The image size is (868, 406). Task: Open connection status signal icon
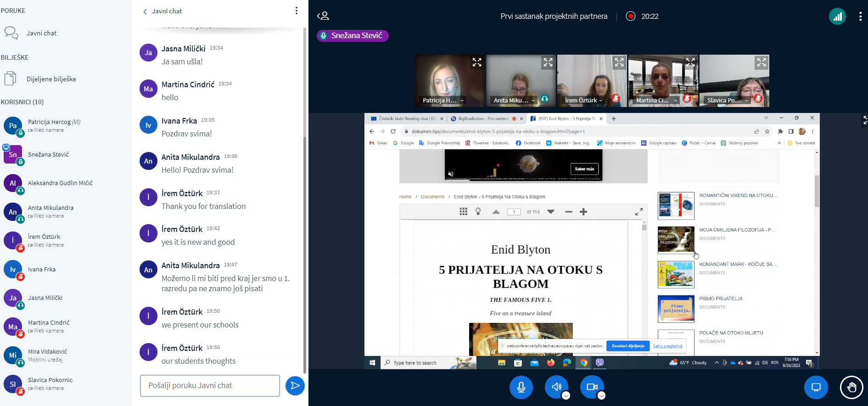coord(837,17)
